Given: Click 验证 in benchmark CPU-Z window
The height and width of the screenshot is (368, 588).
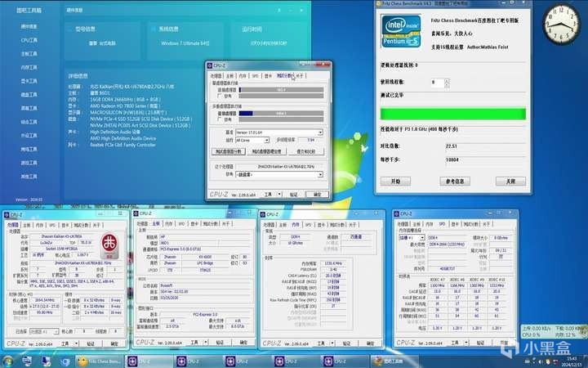Looking at the screenshot, I should [294, 194].
